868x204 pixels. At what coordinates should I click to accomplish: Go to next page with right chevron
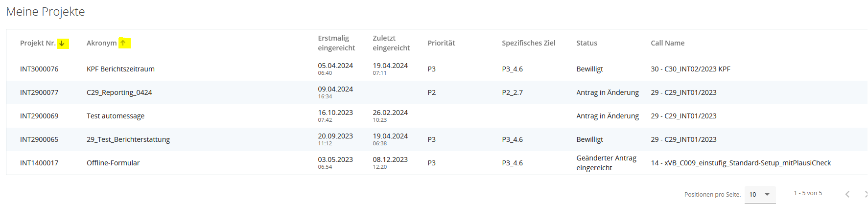[865, 194]
